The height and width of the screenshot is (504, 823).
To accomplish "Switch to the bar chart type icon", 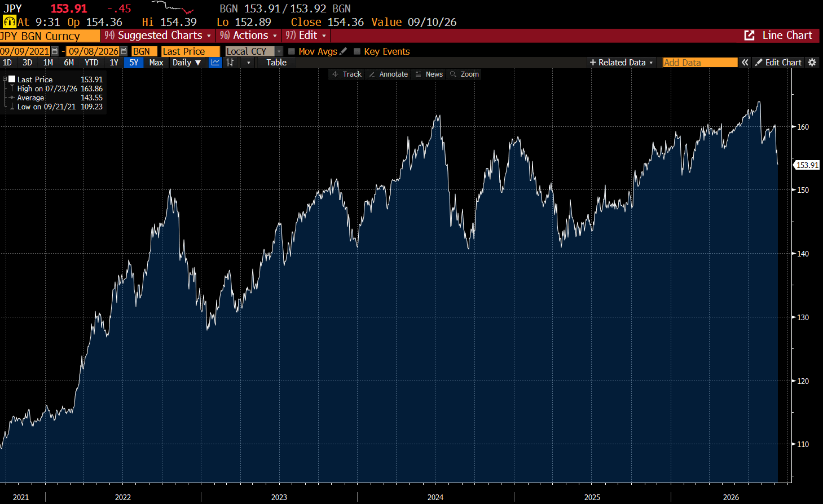I will [230, 63].
